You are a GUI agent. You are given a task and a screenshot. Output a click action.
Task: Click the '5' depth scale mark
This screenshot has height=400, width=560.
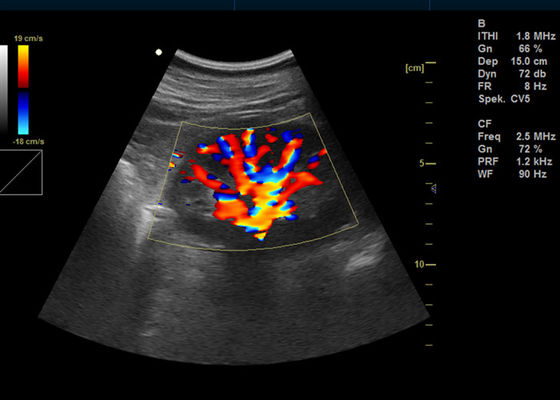coord(422,164)
